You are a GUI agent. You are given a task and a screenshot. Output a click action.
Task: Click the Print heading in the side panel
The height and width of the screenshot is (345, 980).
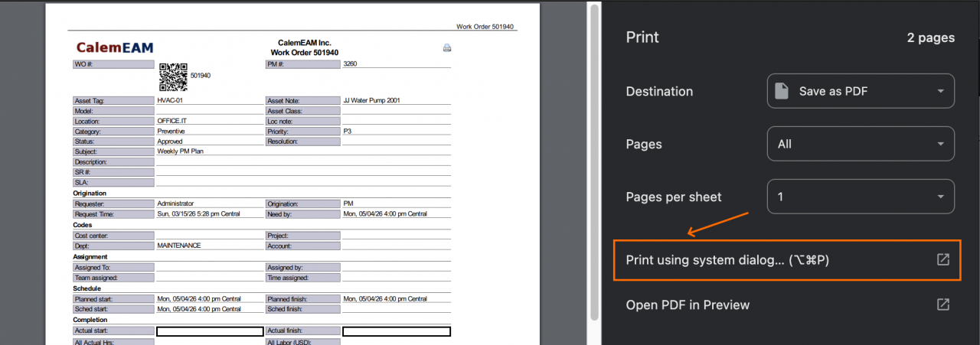(642, 37)
